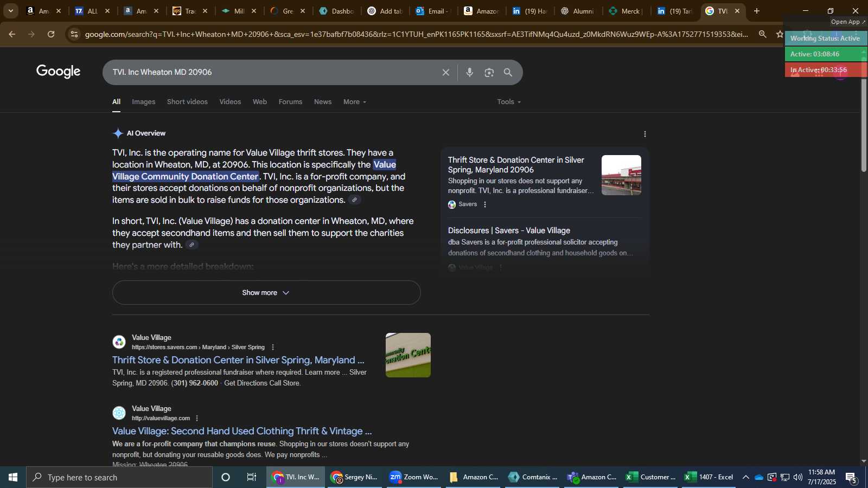The width and height of the screenshot is (868, 488).
Task: Click the Working Status: Active bar
Action: (826, 38)
